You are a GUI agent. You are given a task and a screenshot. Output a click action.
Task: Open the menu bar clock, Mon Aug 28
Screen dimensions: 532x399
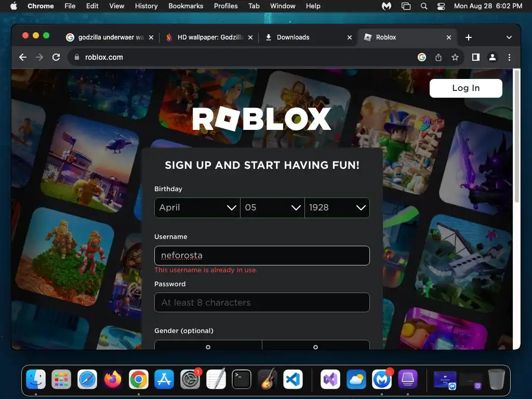coord(488,6)
